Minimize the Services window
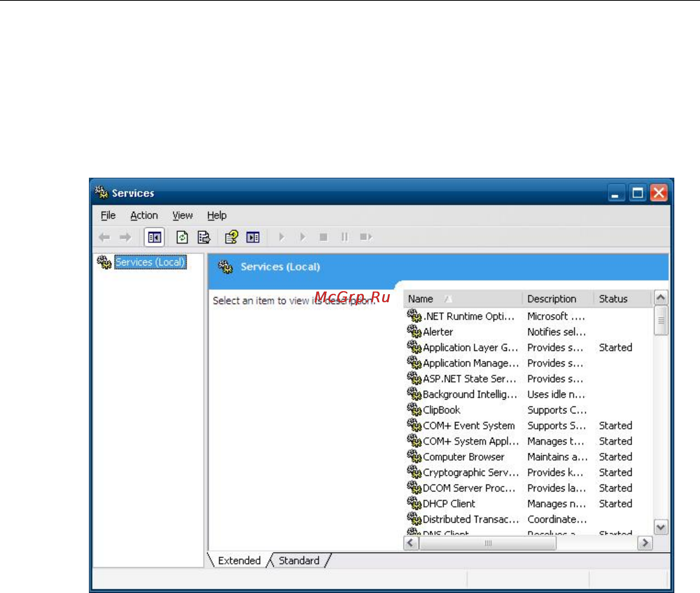700x593 pixels. pos(616,193)
